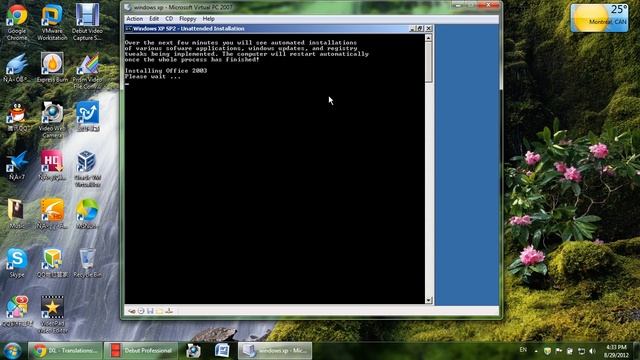
Task: Click the volume speaker tray icon
Action: 592,351
